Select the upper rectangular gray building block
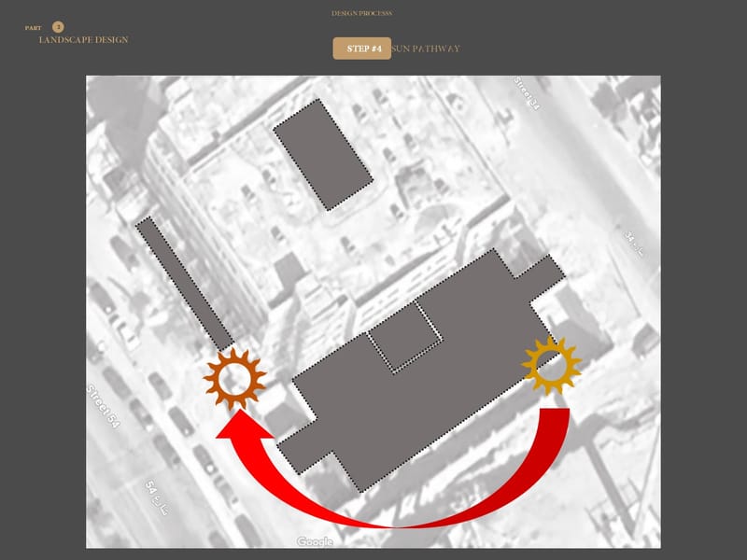 [x=323, y=152]
